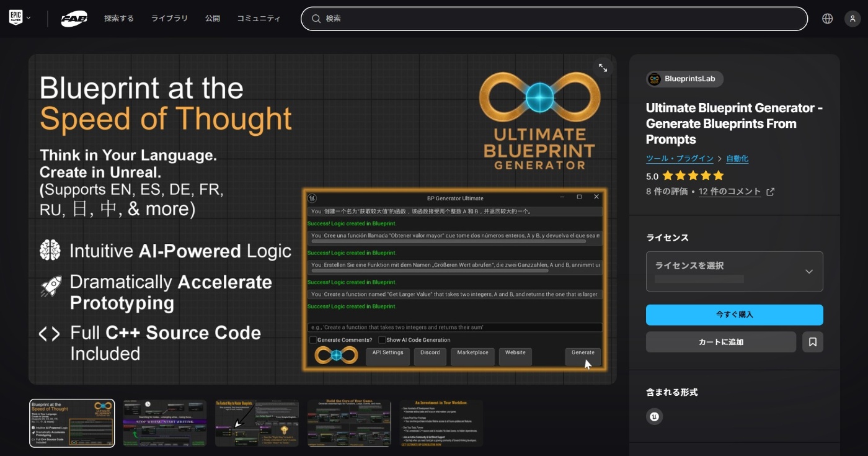Select the fourth Build the Core thumbnail
Viewport: 868px width, 456px height.
349,423
